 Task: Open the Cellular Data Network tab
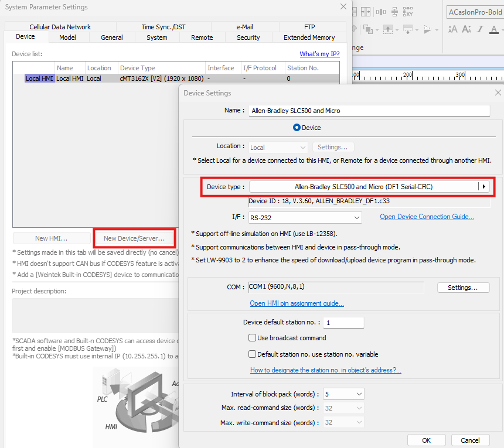[x=60, y=27]
